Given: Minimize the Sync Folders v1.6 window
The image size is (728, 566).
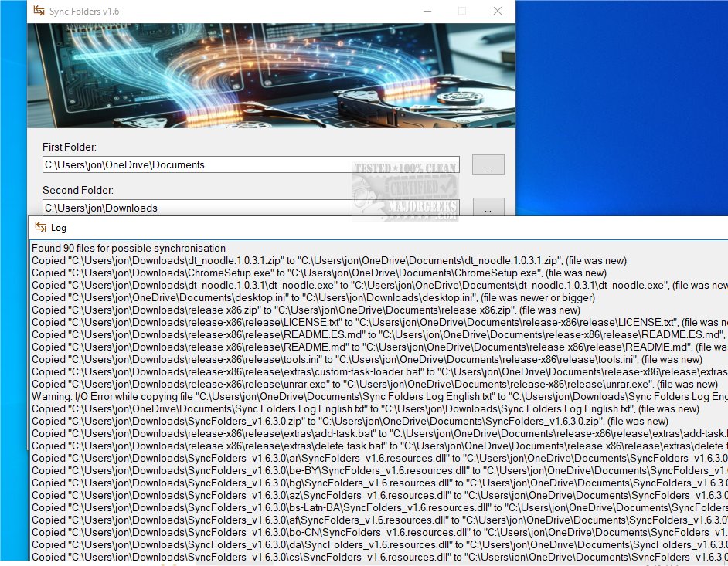Looking at the screenshot, I should tap(427, 11).
